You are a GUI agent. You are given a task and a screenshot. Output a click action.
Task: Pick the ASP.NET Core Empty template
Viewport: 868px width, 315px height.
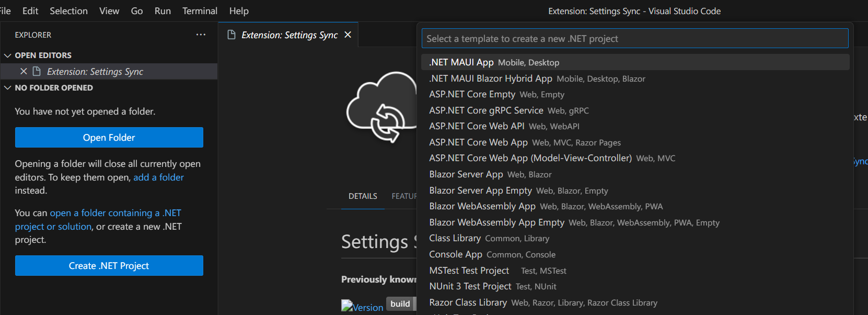click(x=635, y=94)
